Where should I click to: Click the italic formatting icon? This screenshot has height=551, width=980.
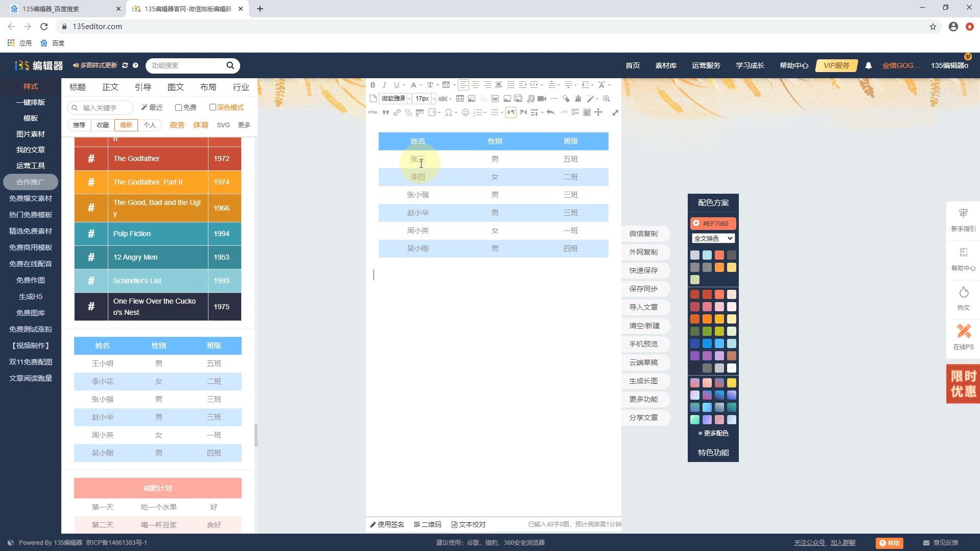point(384,85)
